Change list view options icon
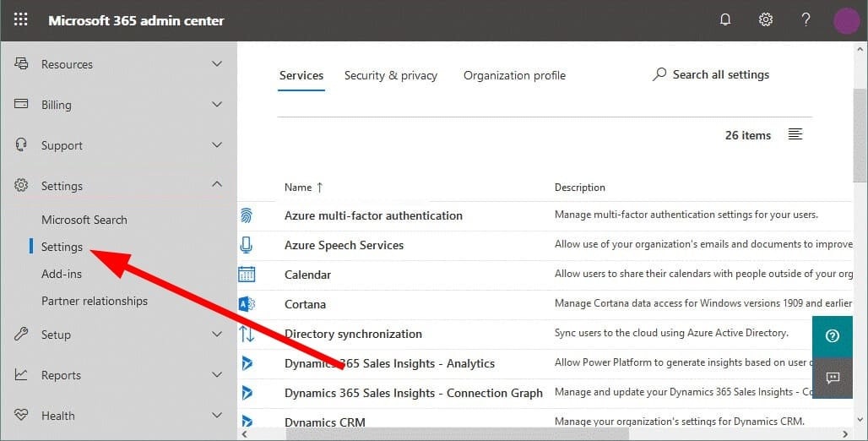This screenshot has height=441, width=868. 795,134
